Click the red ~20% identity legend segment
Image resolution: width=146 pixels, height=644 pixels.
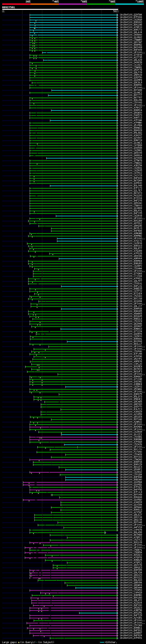[16, 4]
